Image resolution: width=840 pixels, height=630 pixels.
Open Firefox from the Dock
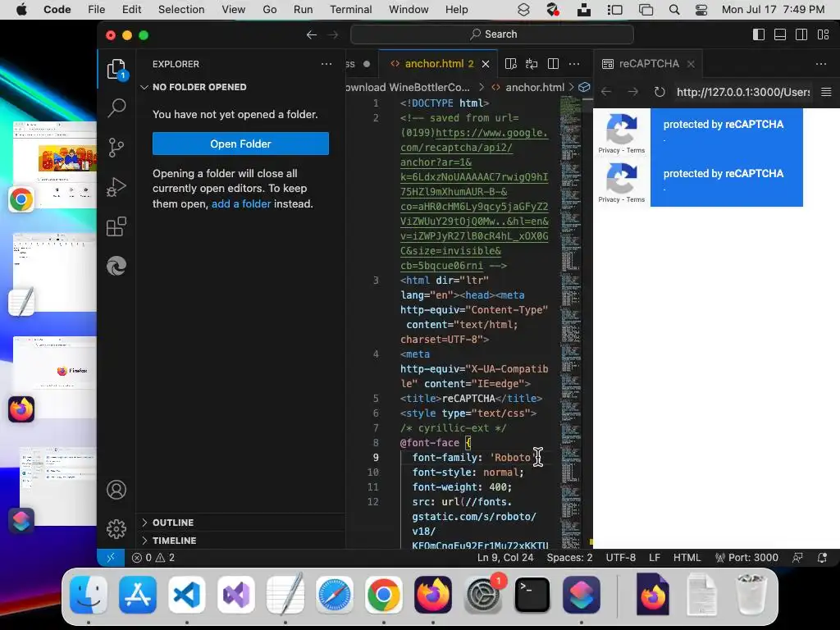coord(433,595)
